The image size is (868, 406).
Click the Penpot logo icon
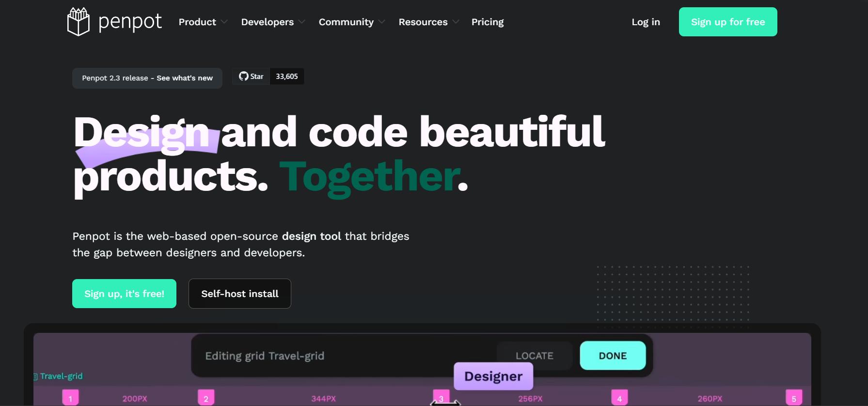(x=78, y=22)
